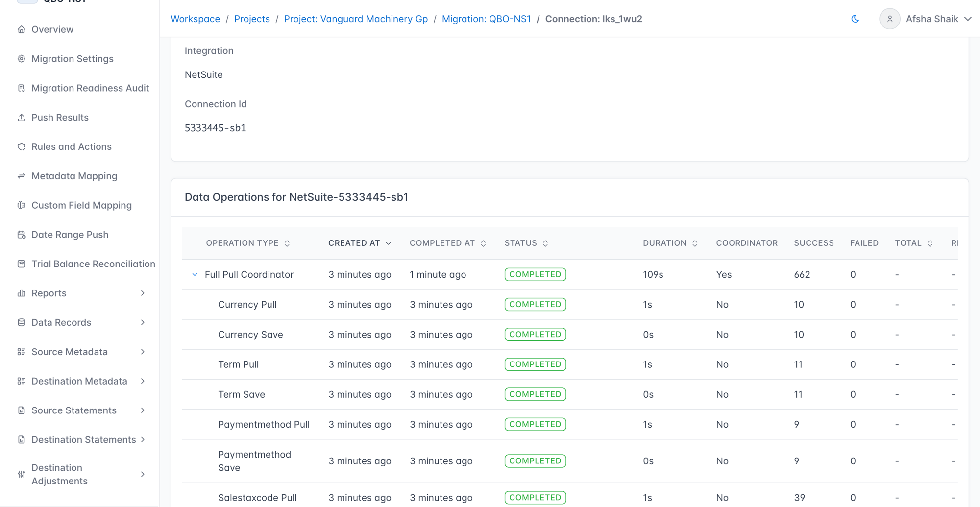Open Migration: QBO-NS1 breadcrumb link

[486, 19]
